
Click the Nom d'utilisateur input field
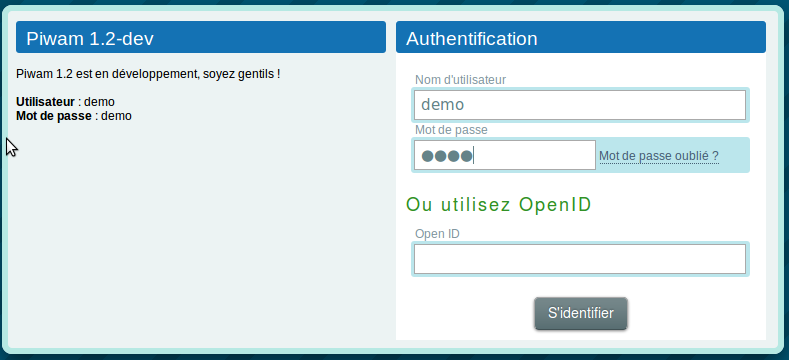tap(580, 105)
